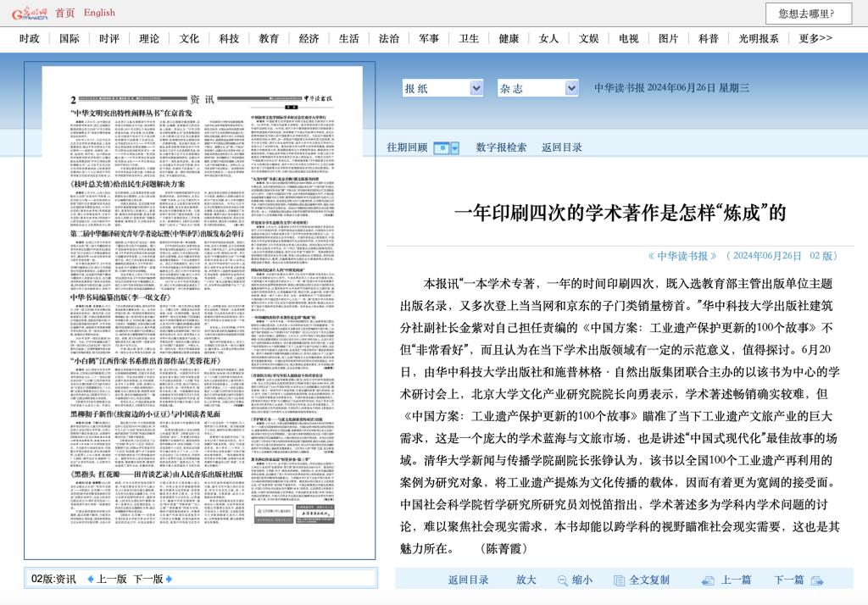Open the 女人 navigation section
Screen dimensions: 868x605
coord(548,39)
